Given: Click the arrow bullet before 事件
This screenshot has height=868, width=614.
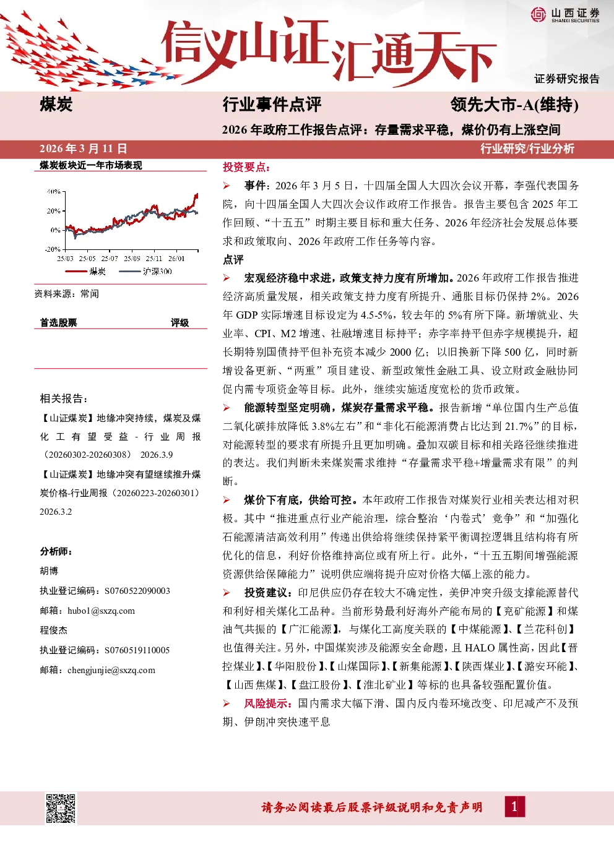Looking at the screenshot, I should 227,186.
